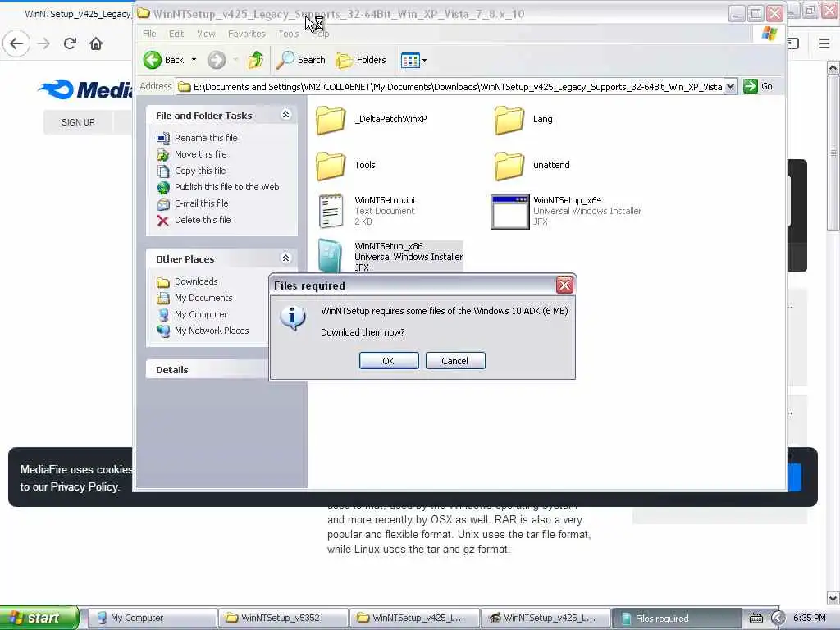Image resolution: width=840 pixels, height=630 pixels.
Task: Click SIGN UP on the MediaFire page
Action: tap(78, 122)
